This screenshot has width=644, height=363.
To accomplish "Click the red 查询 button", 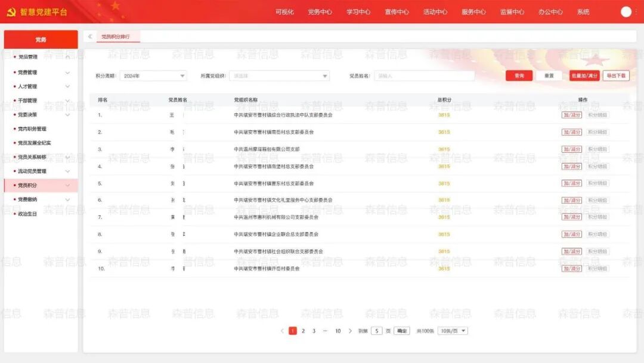I will tap(519, 76).
